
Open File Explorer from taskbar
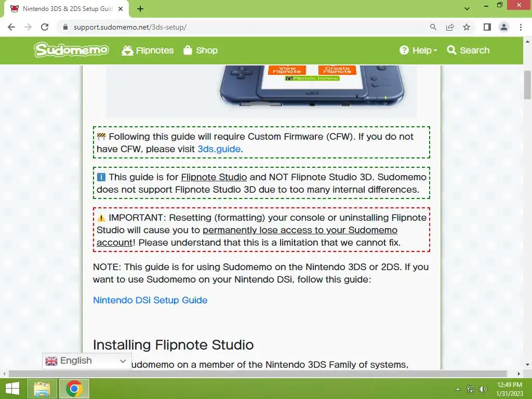pos(42,389)
